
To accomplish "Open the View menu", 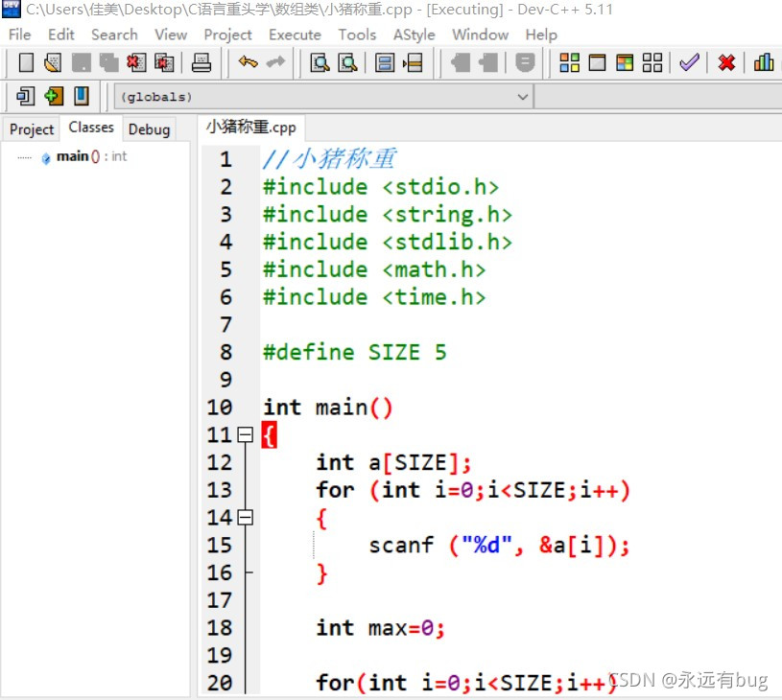I will 171,35.
